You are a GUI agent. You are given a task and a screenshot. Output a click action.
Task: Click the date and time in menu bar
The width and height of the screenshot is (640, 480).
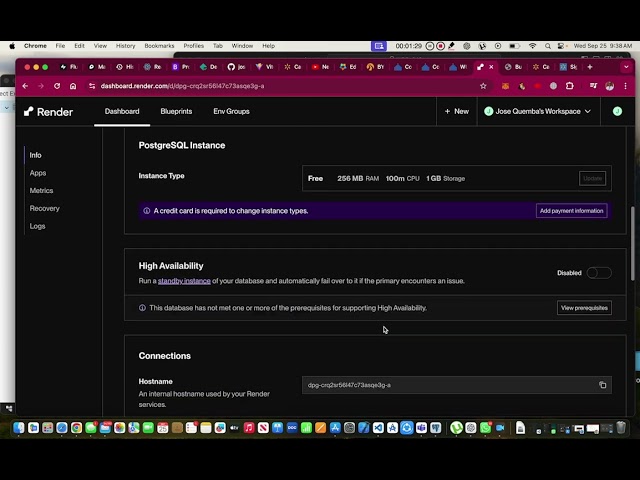click(x=602, y=46)
